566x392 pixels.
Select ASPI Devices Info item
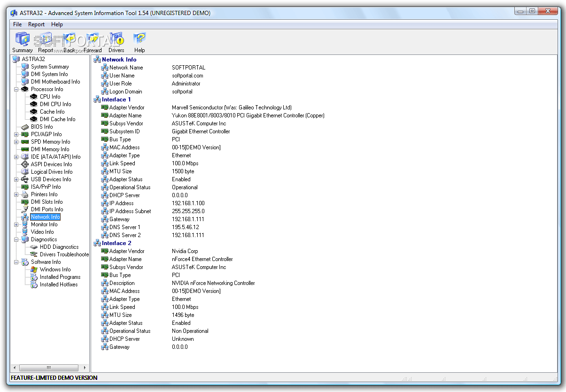point(51,164)
